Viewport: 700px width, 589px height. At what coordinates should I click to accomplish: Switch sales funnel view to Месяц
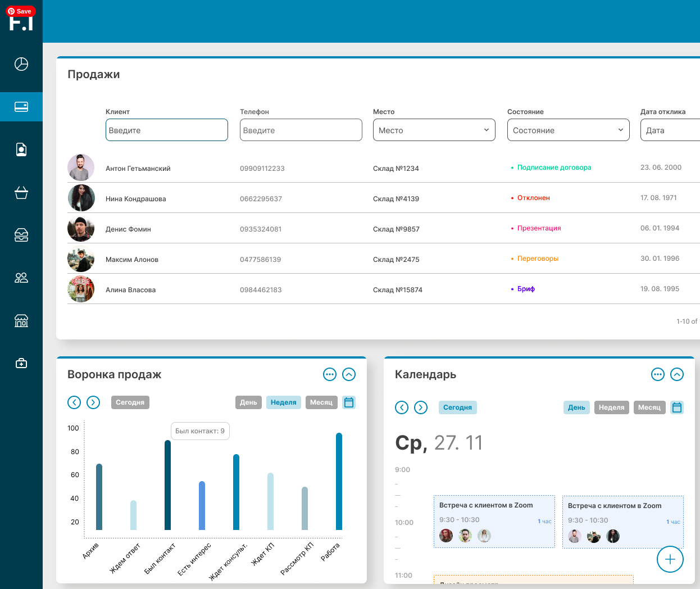pos(321,402)
